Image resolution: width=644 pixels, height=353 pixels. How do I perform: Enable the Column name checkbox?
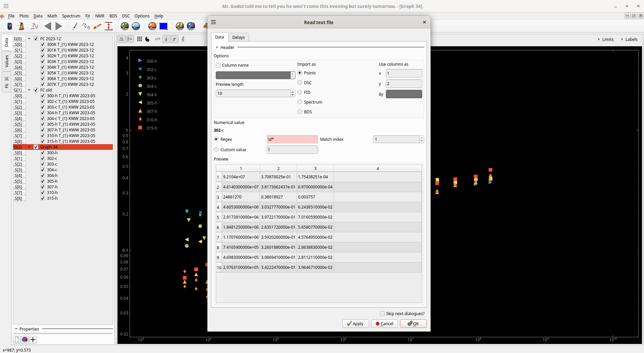pyautogui.click(x=218, y=65)
